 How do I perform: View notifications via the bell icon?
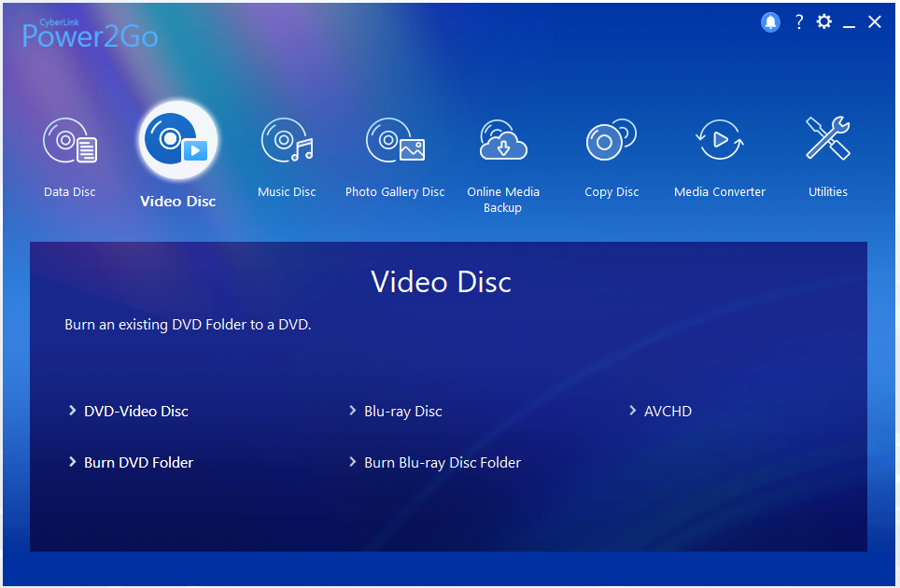point(770,22)
